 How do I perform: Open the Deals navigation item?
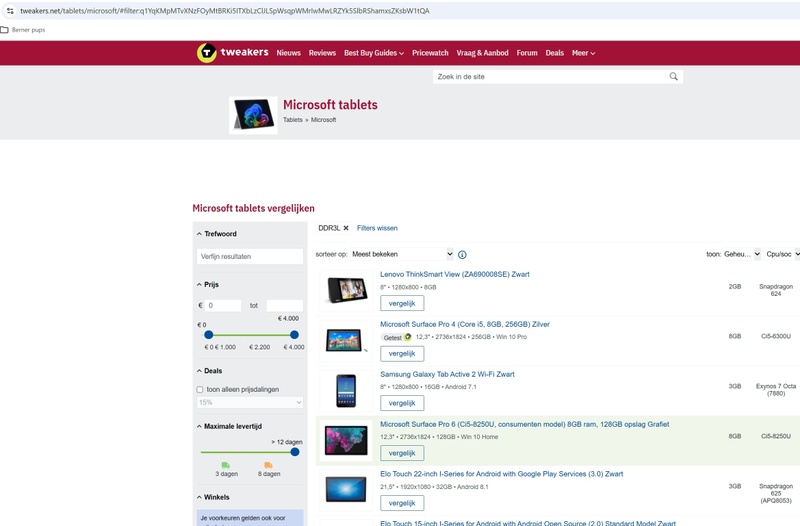point(555,53)
